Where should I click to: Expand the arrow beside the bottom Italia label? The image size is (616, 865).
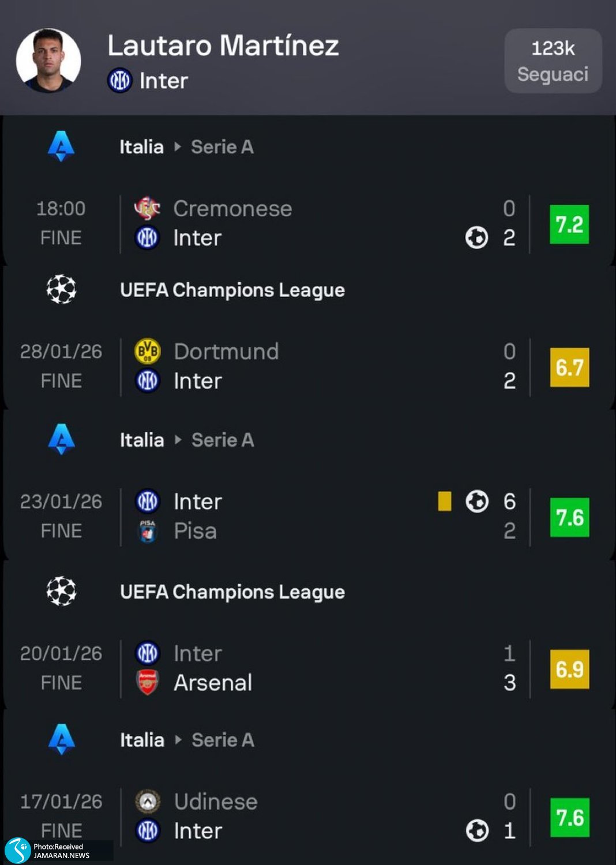click(178, 740)
